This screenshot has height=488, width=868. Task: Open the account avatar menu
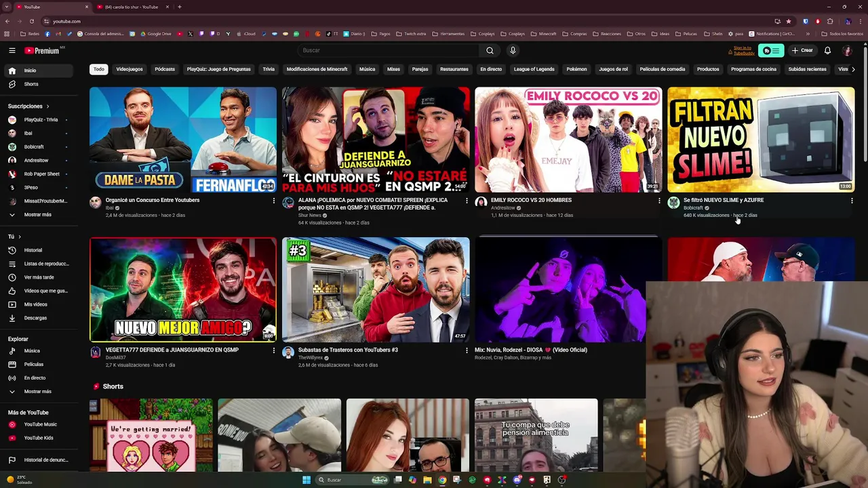847,50
